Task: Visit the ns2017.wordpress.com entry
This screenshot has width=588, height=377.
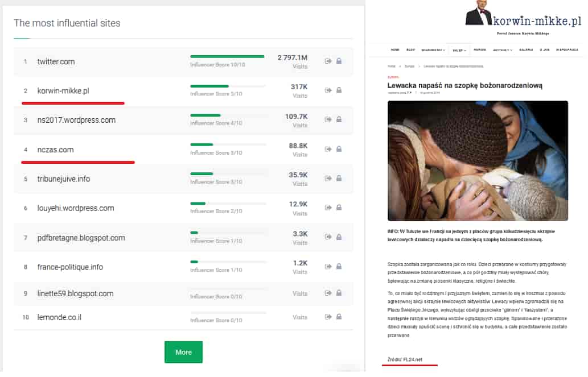Action: point(76,120)
